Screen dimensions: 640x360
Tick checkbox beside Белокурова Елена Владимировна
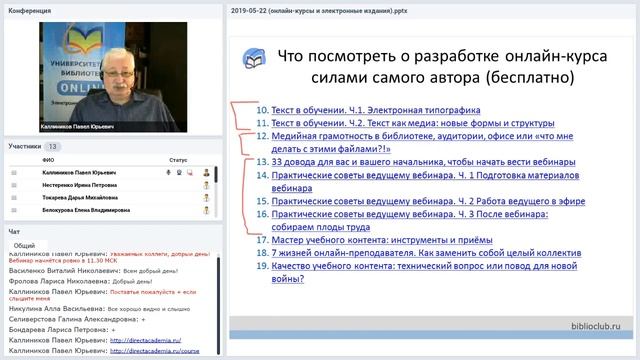(x=14, y=210)
